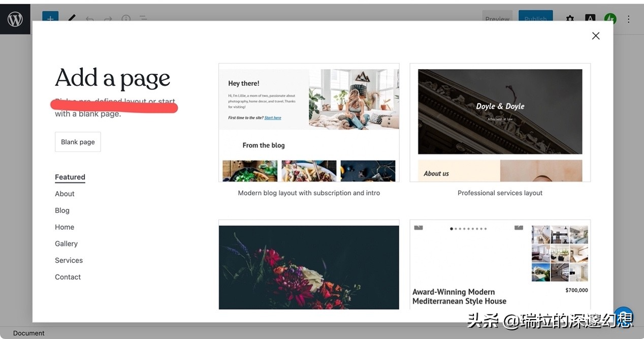Open the Contact layouts category
Screen dimensions: 644x339
(x=68, y=277)
